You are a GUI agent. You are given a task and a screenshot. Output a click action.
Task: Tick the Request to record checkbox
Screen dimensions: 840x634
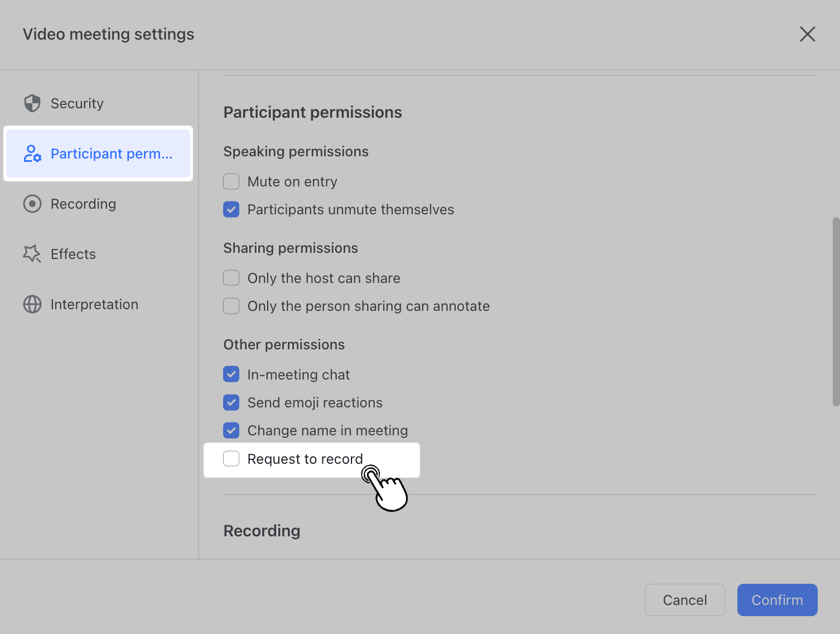pyautogui.click(x=231, y=459)
